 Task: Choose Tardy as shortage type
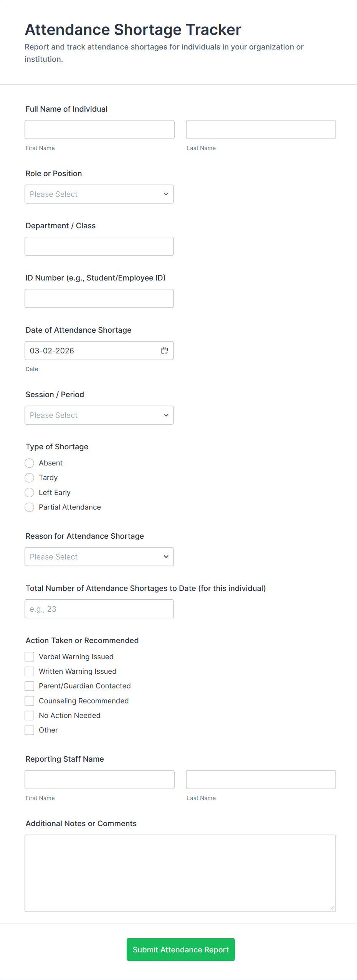tap(30, 478)
